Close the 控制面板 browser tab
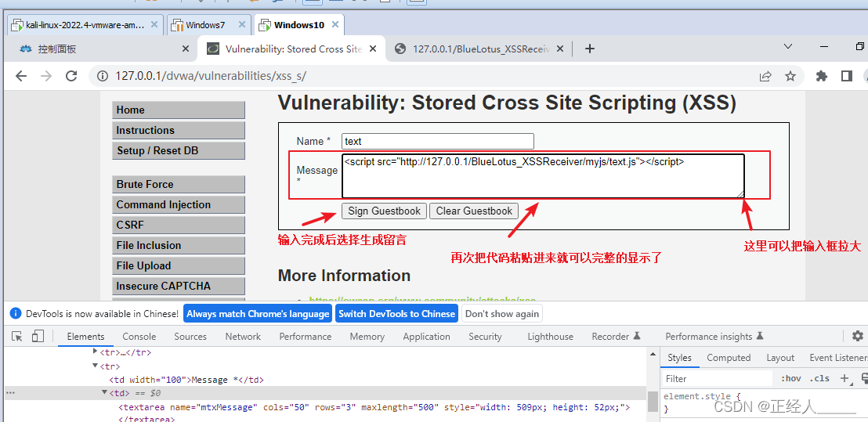The height and width of the screenshot is (422, 868). [186, 49]
